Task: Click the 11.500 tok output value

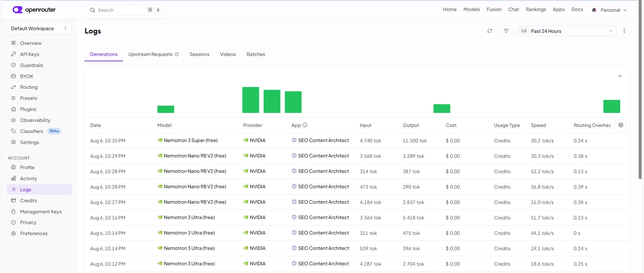Action: pos(415,141)
